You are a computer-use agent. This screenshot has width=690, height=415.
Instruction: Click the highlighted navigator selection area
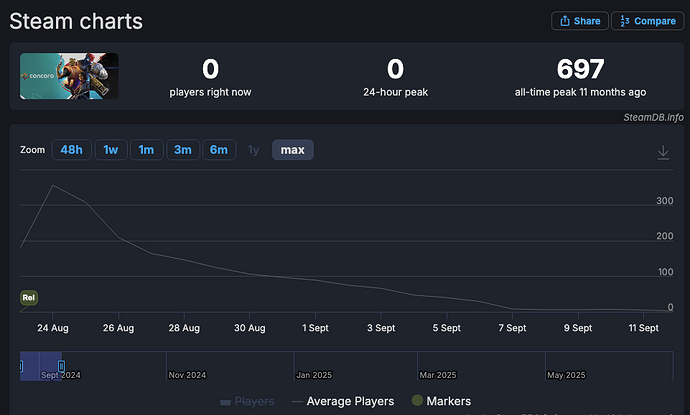41,366
